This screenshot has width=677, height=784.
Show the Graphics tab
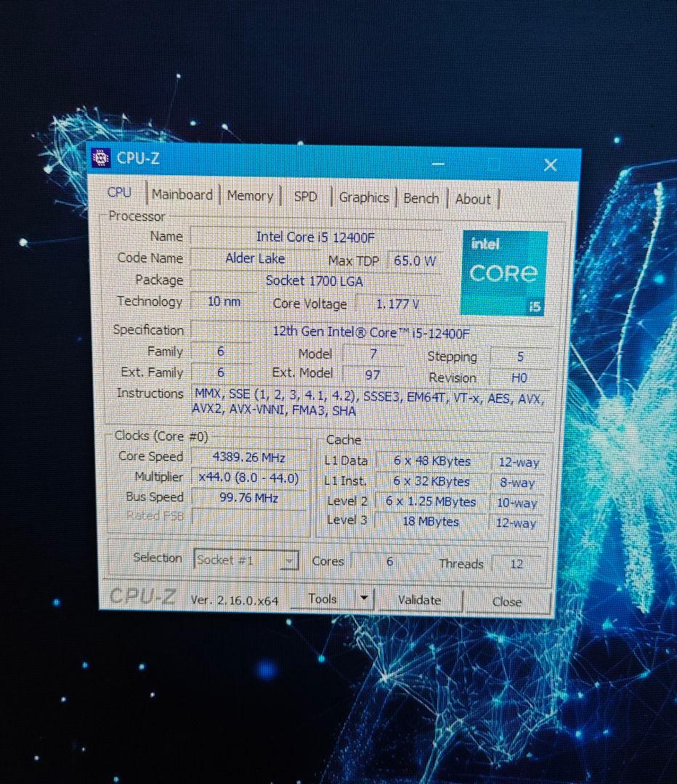point(364,197)
